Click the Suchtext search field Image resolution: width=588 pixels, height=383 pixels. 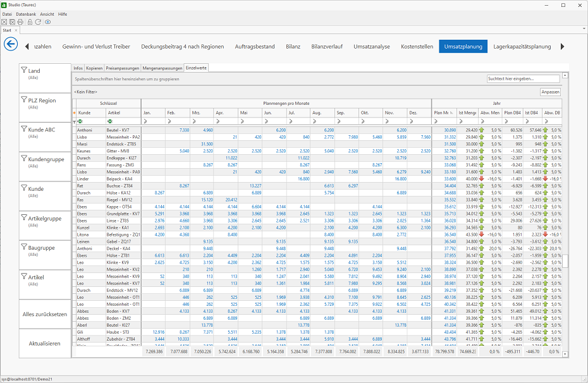pos(523,79)
